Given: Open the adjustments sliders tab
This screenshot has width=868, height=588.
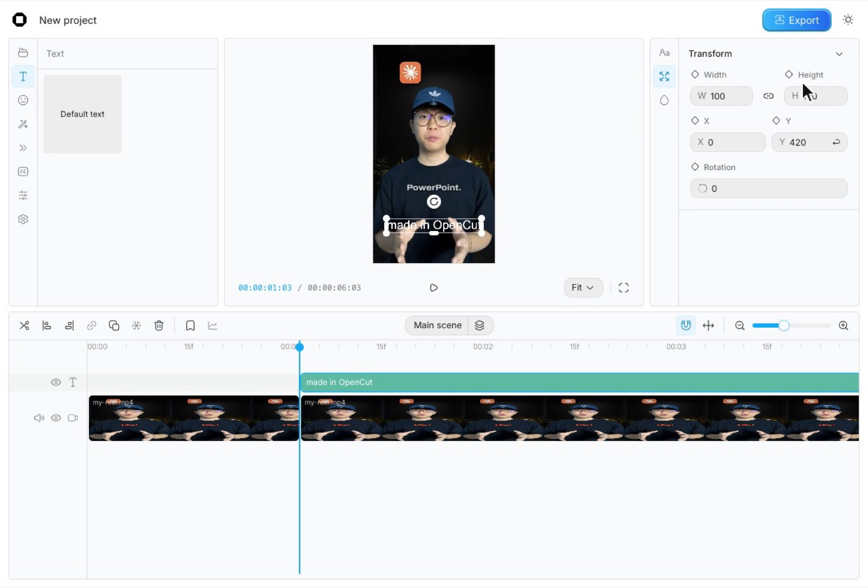Looking at the screenshot, I should pyautogui.click(x=23, y=195).
